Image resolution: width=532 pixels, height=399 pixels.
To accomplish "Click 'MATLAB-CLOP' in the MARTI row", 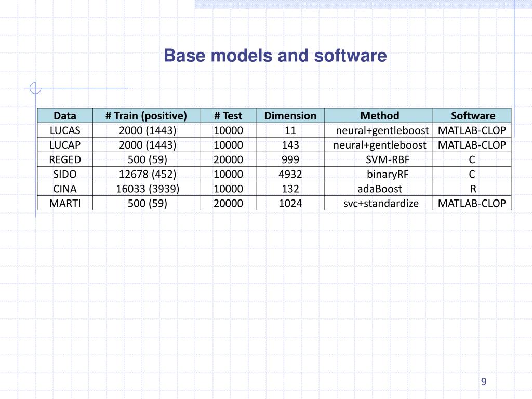I will 472,203.
